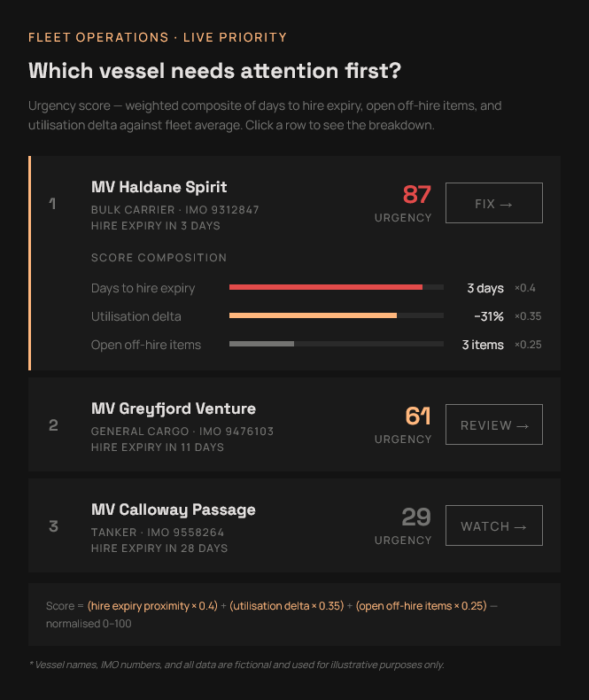Click the open off-hire items formula term
Viewport: 589px width, 700px height.
(x=421, y=606)
